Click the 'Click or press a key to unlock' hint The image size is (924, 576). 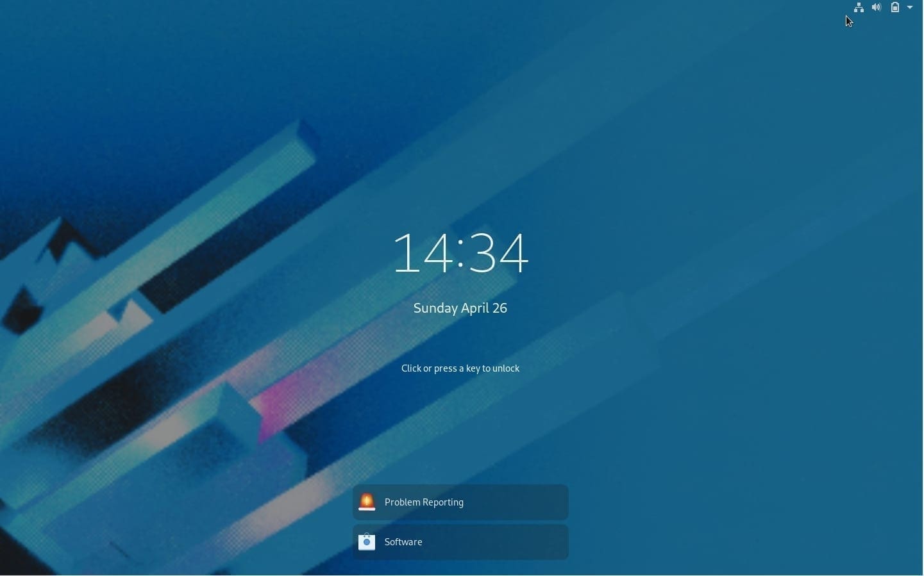point(460,369)
